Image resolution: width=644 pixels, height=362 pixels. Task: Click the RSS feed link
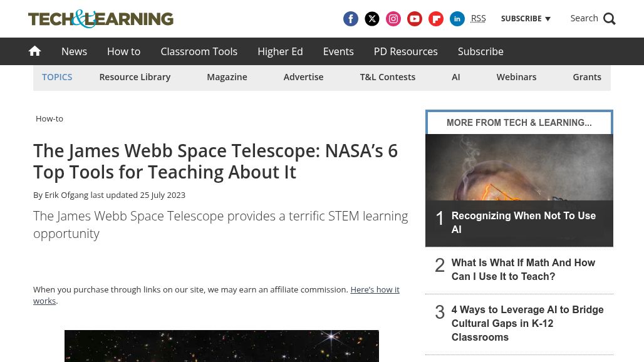(478, 18)
